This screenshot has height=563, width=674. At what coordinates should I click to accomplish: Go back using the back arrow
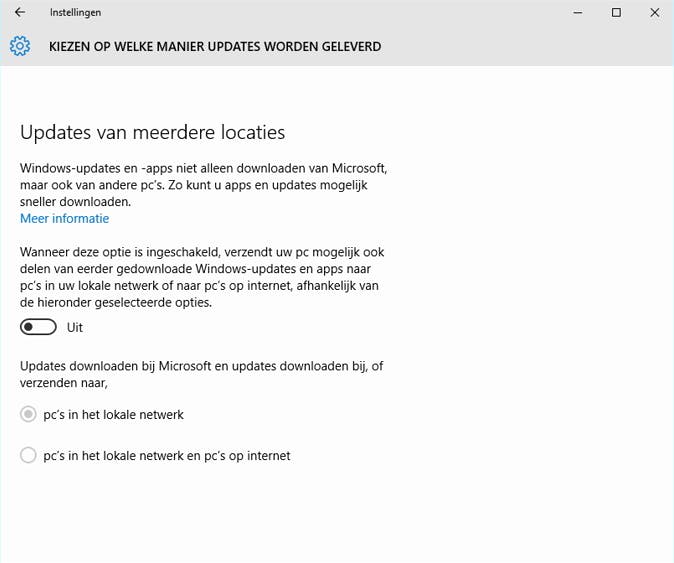(20, 13)
